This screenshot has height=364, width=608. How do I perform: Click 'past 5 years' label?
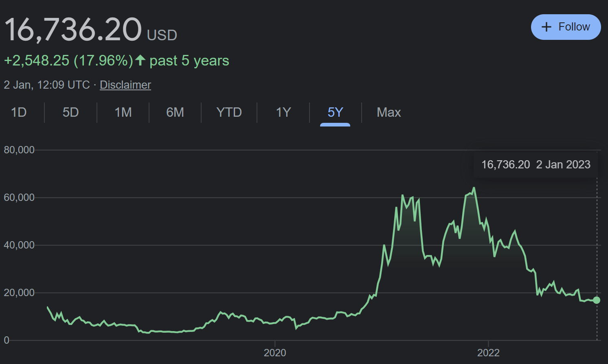(189, 61)
